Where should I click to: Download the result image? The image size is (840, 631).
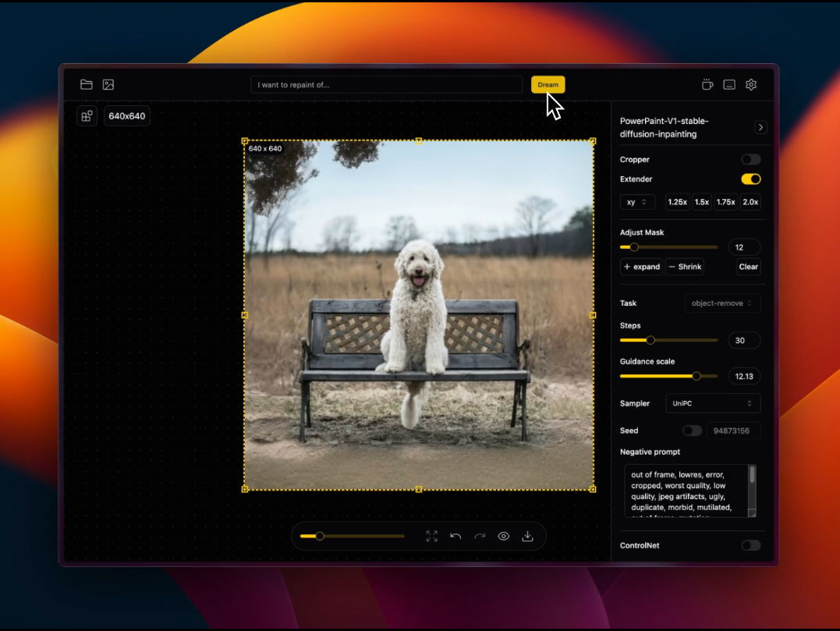point(528,536)
